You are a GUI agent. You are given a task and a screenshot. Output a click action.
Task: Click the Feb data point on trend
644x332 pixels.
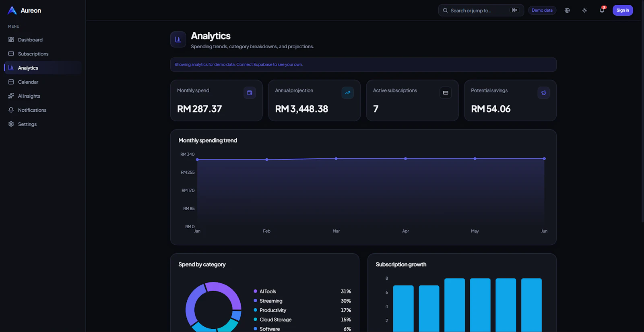coord(267,160)
